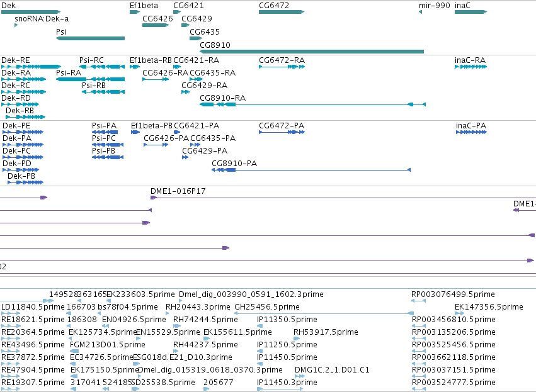Click the EK147356.5prime EST label
536x392 pixels.
click(x=489, y=307)
